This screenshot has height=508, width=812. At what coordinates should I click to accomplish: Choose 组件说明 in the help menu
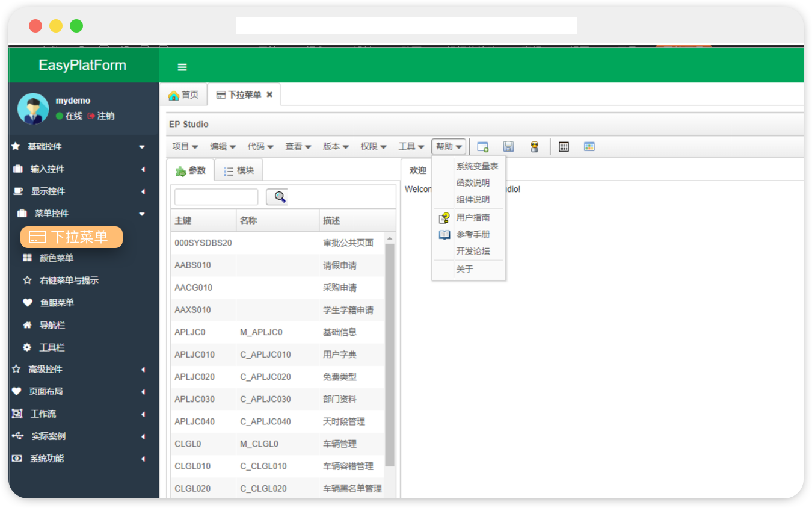tap(469, 200)
